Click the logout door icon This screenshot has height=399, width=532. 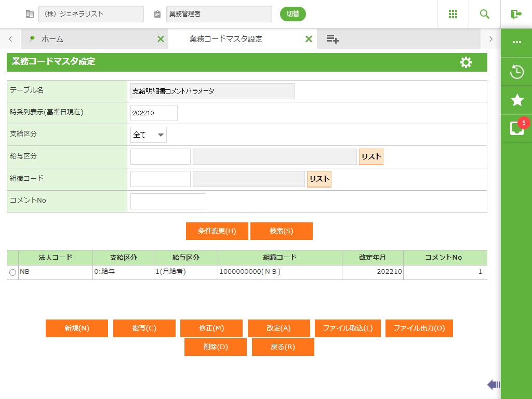(516, 14)
